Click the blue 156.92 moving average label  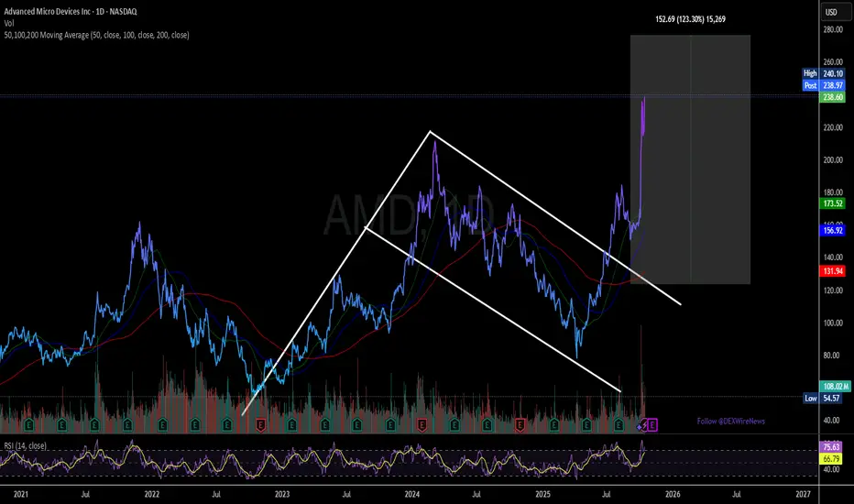[x=833, y=231]
